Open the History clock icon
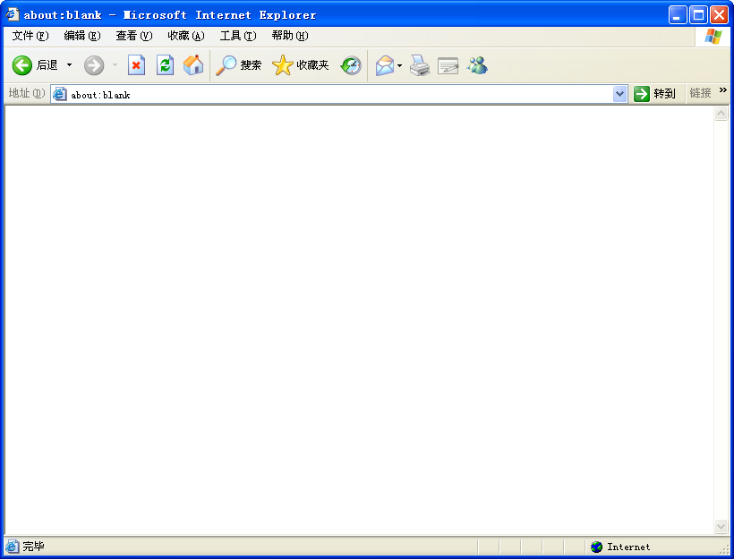This screenshot has width=734, height=560. 351,65
